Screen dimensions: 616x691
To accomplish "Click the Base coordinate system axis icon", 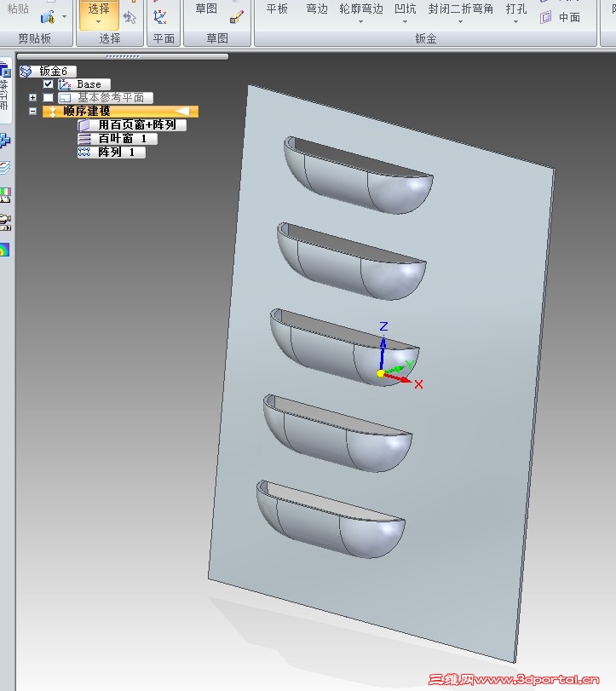I will (x=65, y=83).
